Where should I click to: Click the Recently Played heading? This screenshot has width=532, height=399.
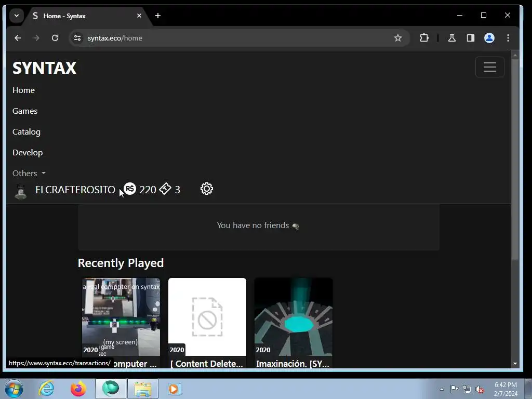pyautogui.click(x=121, y=263)
